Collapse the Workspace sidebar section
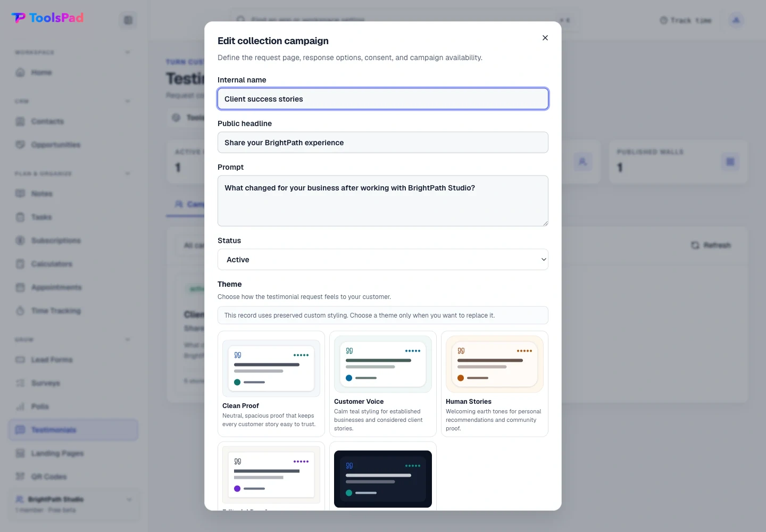The image size is (766, 532). 128,52
